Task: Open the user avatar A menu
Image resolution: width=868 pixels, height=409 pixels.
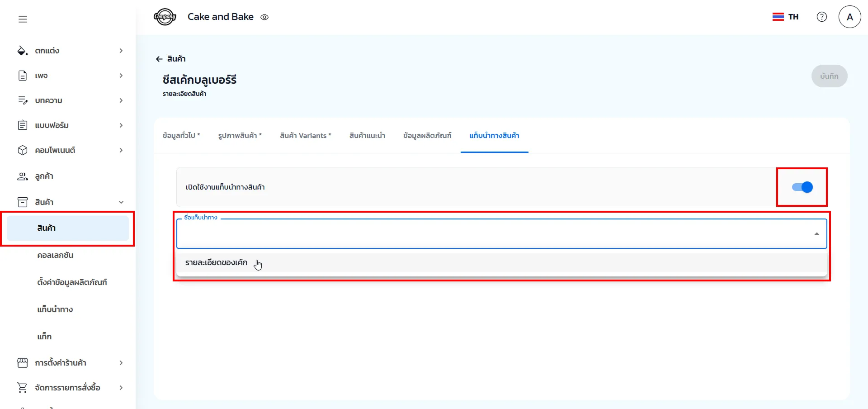Action: point(849,17)
